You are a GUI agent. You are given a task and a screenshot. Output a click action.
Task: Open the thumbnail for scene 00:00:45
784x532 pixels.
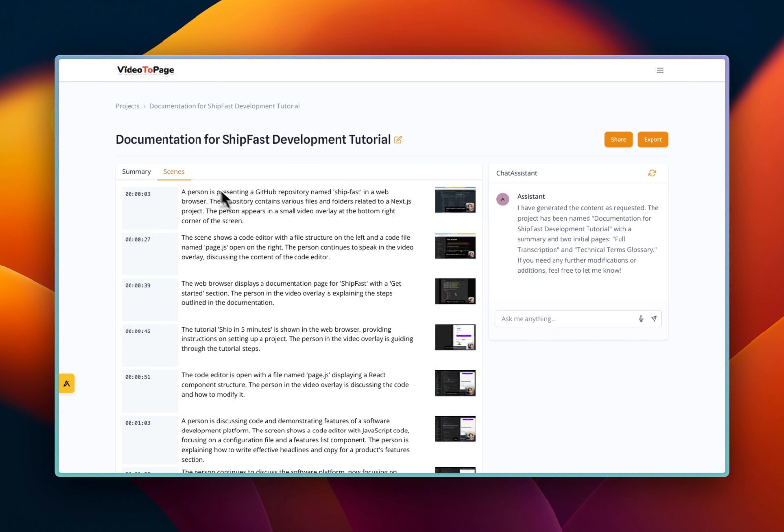[456, 337]
